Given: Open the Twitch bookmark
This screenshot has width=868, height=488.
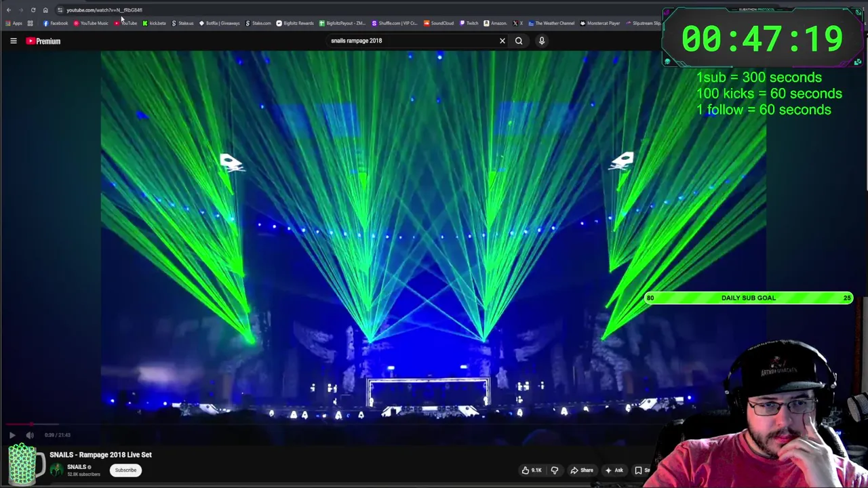Looking at the screenshot, I should coord(469,24).
